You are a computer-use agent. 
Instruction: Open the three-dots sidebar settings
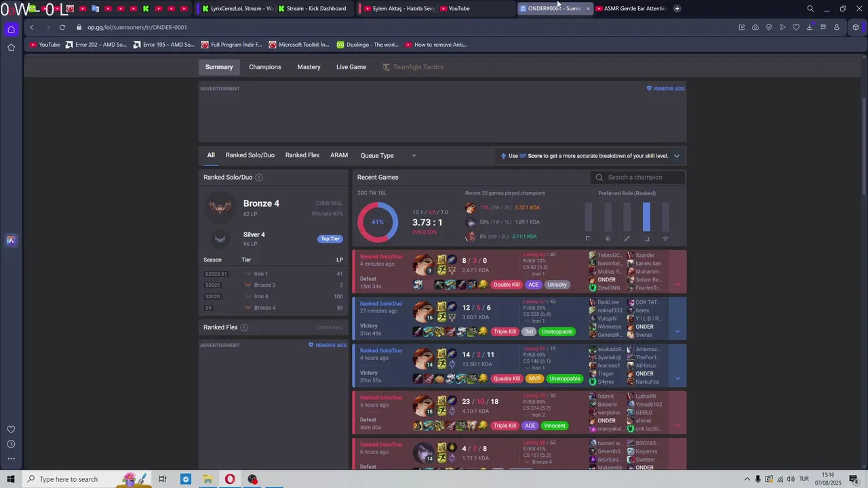pyautogui.click(x=11, y=459)
